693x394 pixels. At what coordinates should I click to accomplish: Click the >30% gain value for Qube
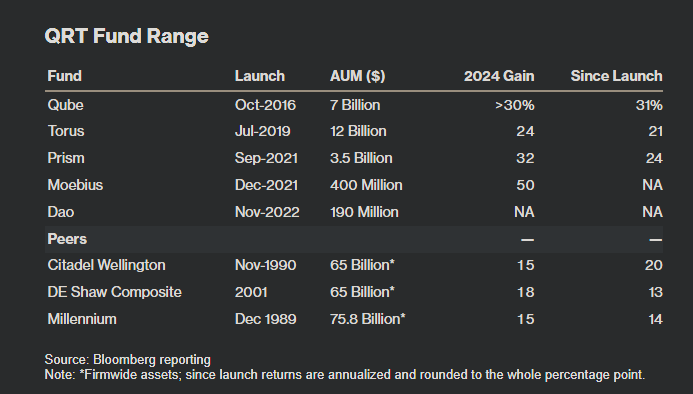click(x=514, y=105)
